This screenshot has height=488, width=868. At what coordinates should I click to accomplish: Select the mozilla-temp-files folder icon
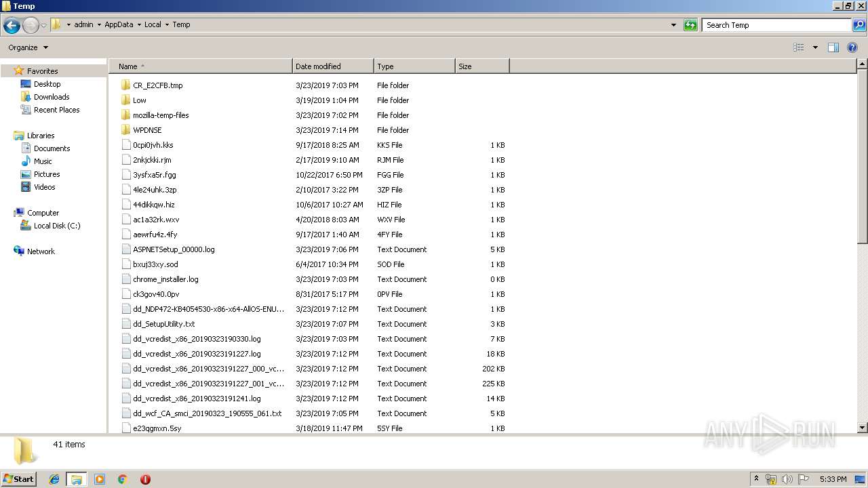point(125,115)
